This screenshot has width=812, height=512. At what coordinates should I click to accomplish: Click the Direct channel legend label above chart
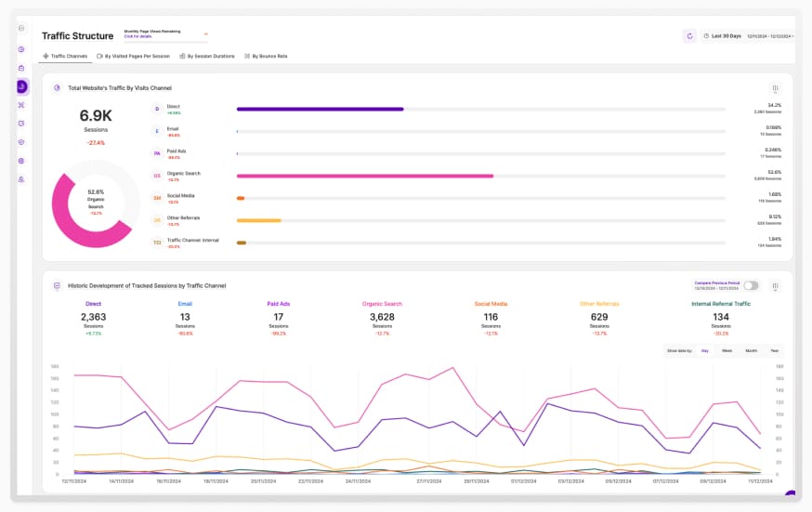click(x=93, y=303)
